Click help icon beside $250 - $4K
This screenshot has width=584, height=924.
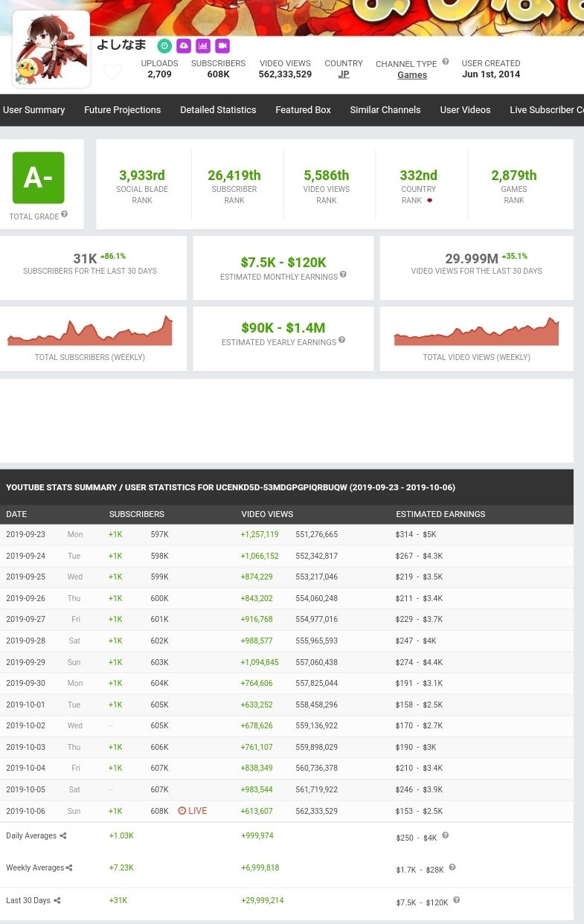pyautogui.click(x=445, y=835)
